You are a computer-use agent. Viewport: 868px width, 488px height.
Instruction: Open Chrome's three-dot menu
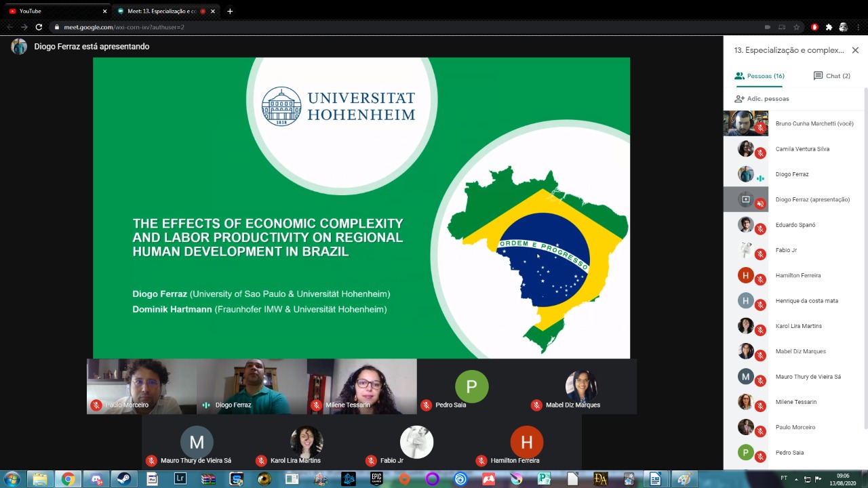(x=859, y=27)
